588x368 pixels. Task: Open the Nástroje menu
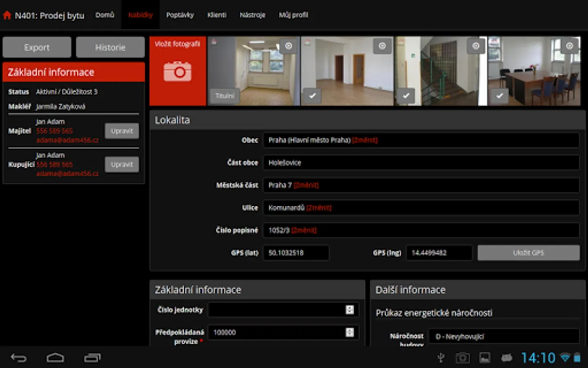253,15
